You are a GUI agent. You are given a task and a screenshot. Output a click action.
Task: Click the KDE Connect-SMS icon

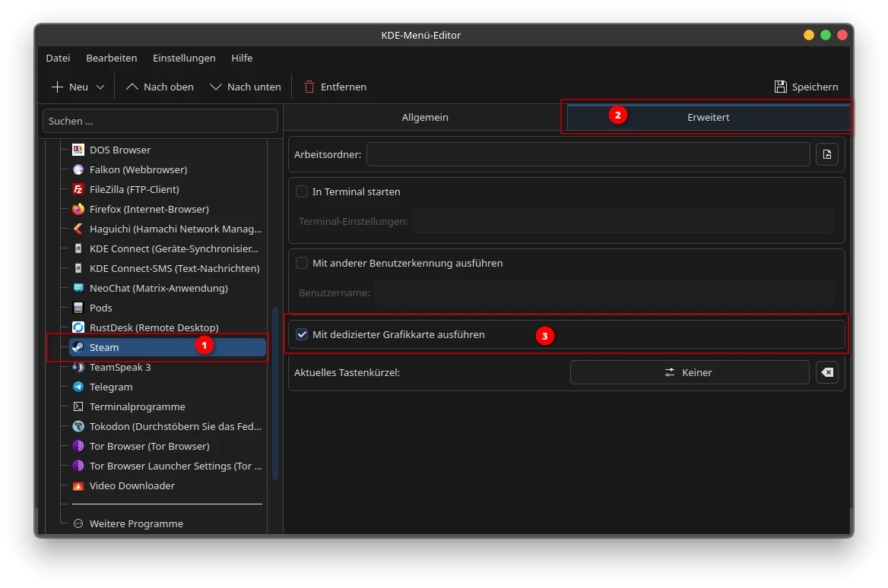pos(78,268)
